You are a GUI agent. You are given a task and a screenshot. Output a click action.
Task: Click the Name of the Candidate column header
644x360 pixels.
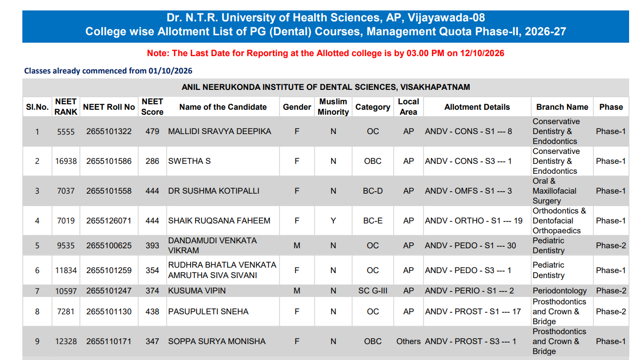coord(223,107)
